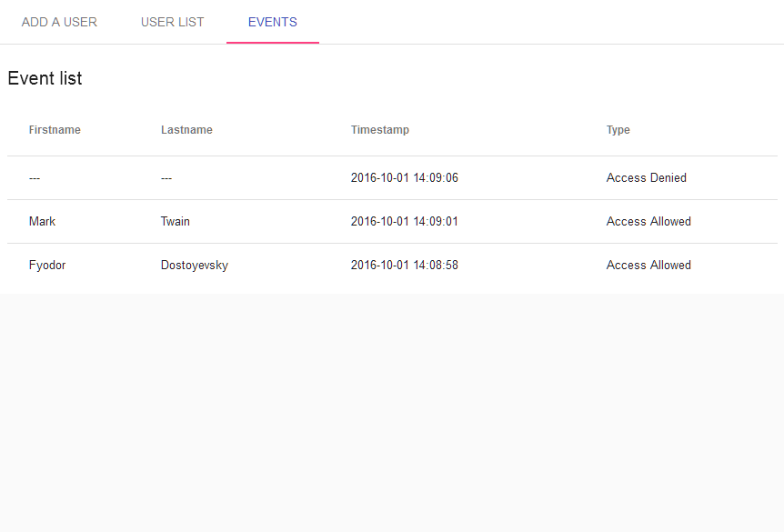Screen dimensions: 784x532
Task: Click the Type column header
Action: coord(618,130)
